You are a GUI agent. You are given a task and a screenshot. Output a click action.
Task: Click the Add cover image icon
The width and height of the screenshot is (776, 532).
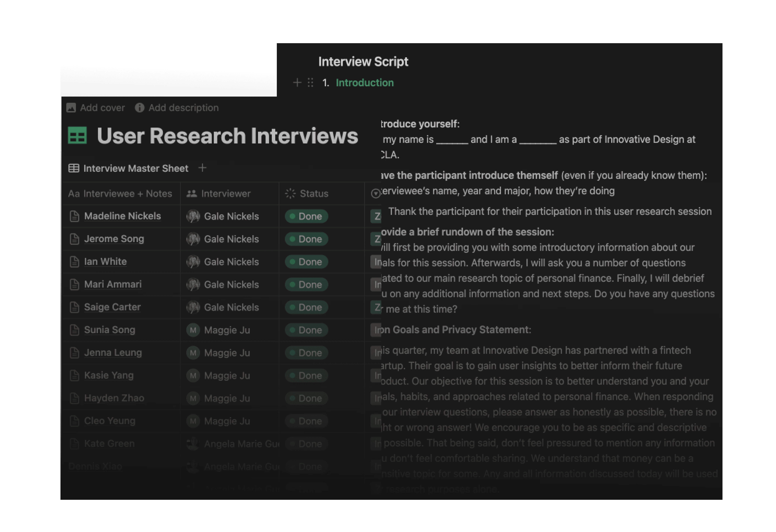point(71,108)
